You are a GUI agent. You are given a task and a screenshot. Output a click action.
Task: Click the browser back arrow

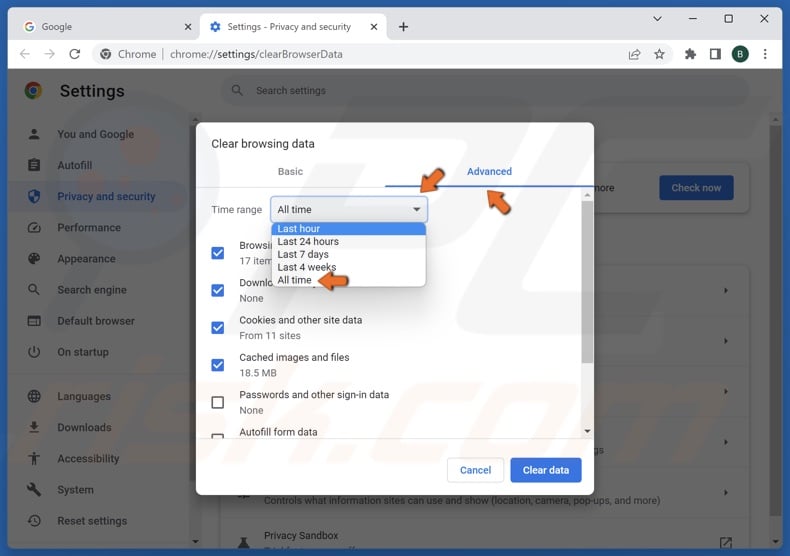click(x=25, y=54)
